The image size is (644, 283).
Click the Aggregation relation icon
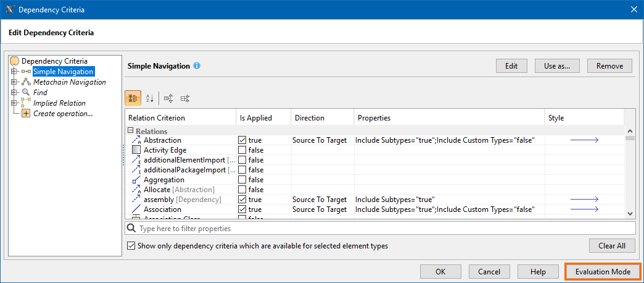136,180
